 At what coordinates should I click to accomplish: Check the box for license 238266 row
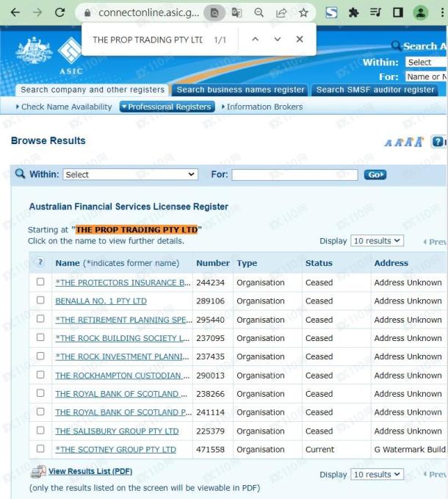tap(40, 393)
